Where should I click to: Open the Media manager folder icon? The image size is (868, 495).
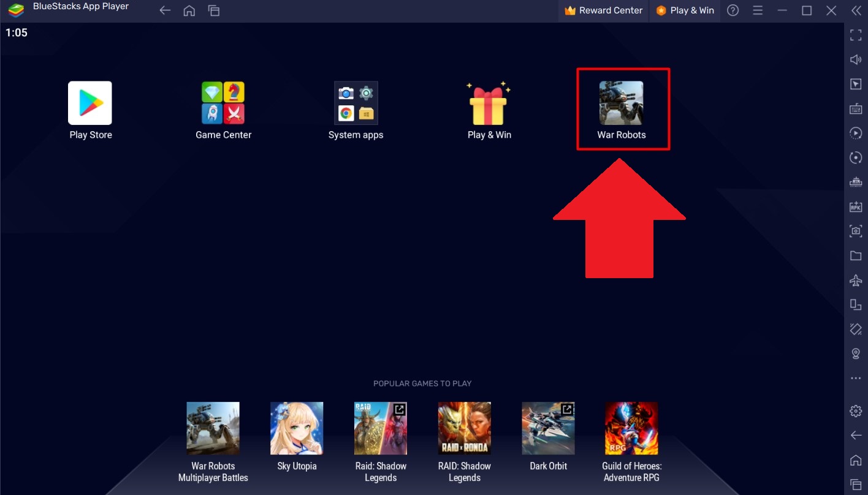coord(855,255)
